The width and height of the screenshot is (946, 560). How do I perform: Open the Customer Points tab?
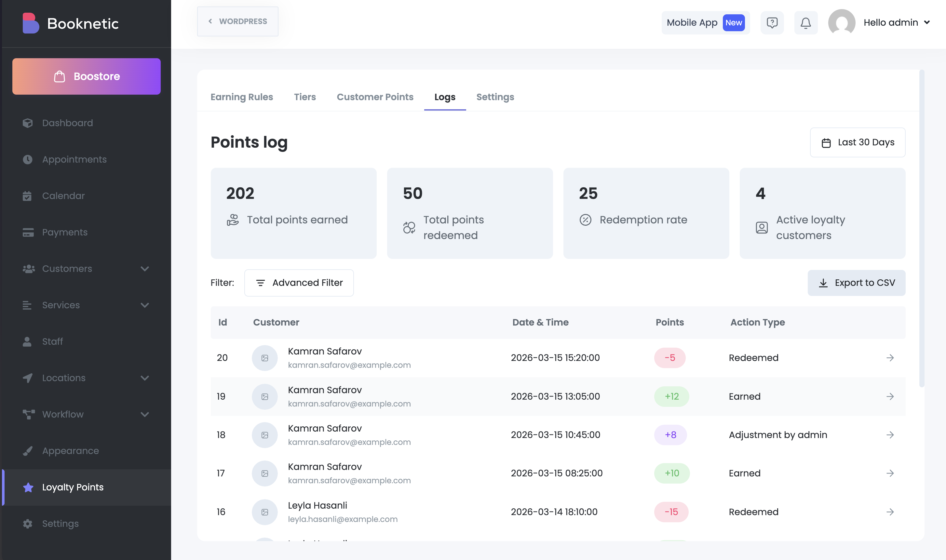coord(375,97)
